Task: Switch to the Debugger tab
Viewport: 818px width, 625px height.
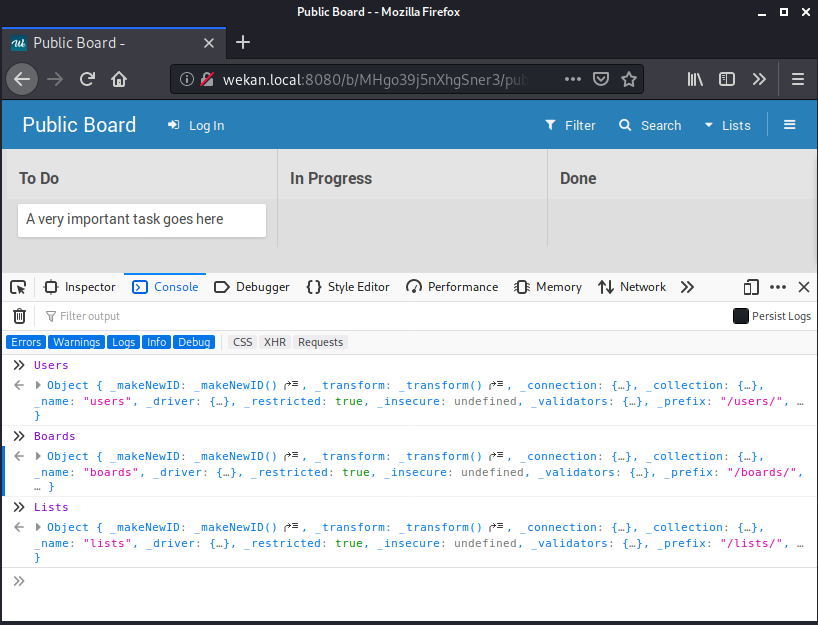Action: 251,287
